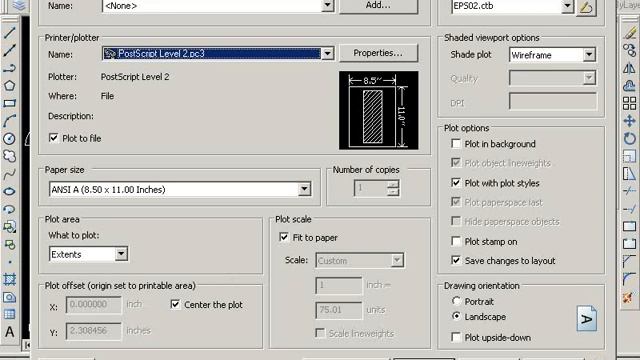Enable Plot in background

tap(456, 144)
